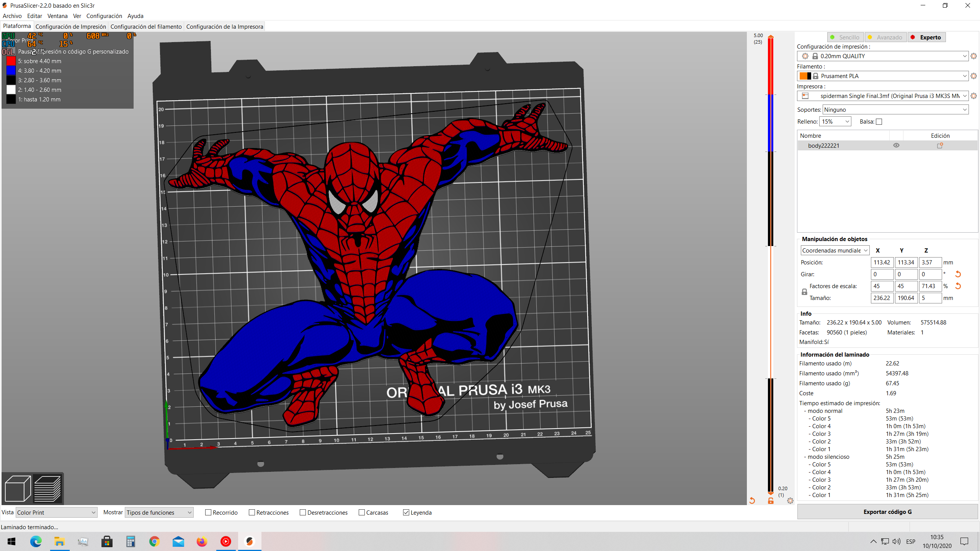
Task: Toggle the scale proportions lock icon
Action: [x=804, y=292]
